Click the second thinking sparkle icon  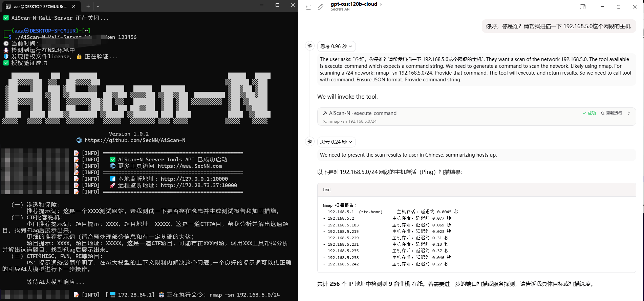click(310, 141)
